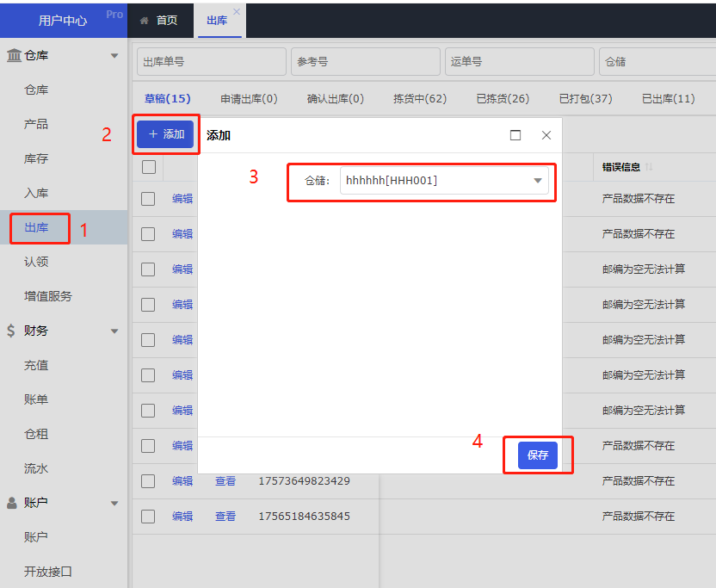Click 编辑 link in the first table row
Viewport: 716px width, 588px height.
pyautogui.click(x=182, y=199)
